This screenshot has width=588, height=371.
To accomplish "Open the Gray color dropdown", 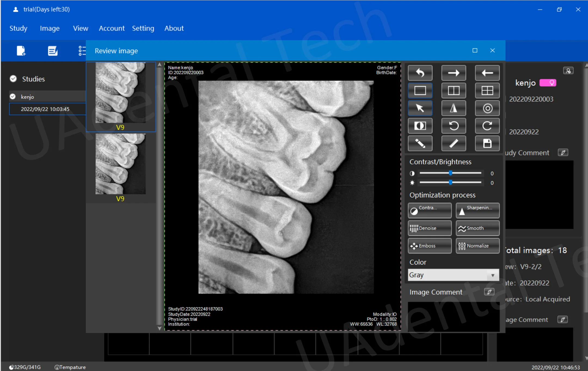I will click(x=453, y=275).
